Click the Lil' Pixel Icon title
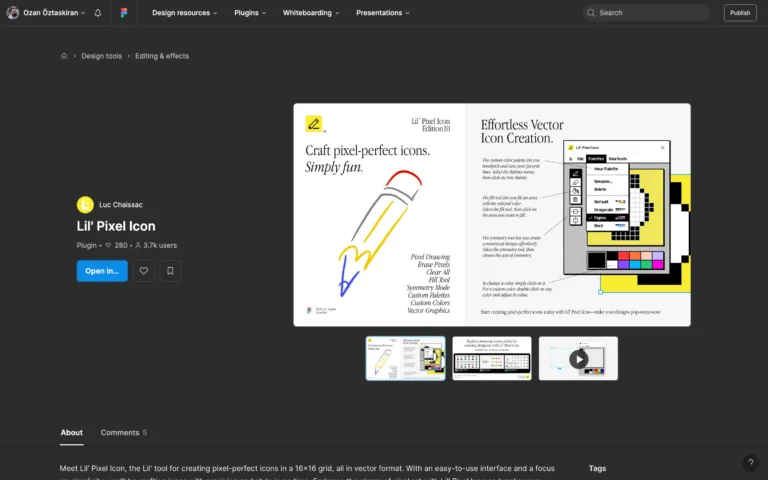Image resolution: width=768 pixels, height=480 pixels. [116, 226]
